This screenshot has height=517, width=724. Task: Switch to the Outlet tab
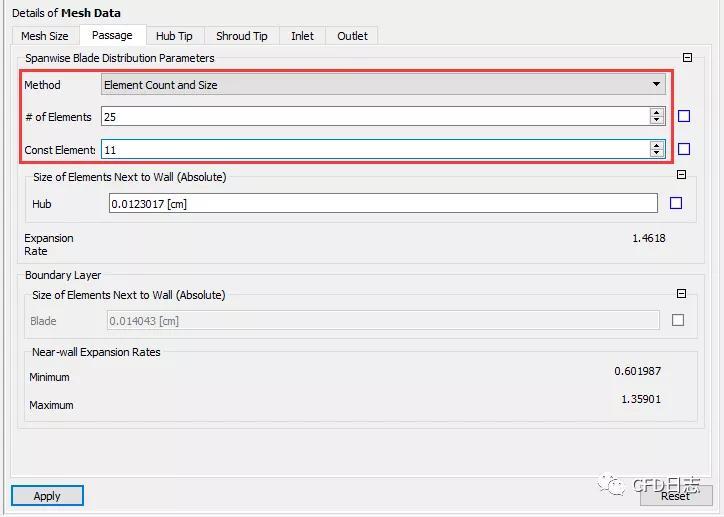pyautogui.click(x=352, y=36)
